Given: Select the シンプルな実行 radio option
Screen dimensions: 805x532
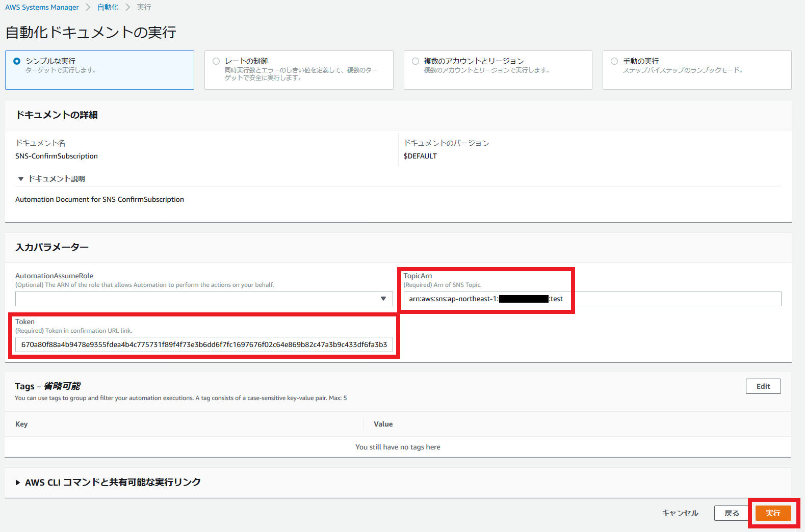Looking at the screenshot, I should [x=17, y=61].
